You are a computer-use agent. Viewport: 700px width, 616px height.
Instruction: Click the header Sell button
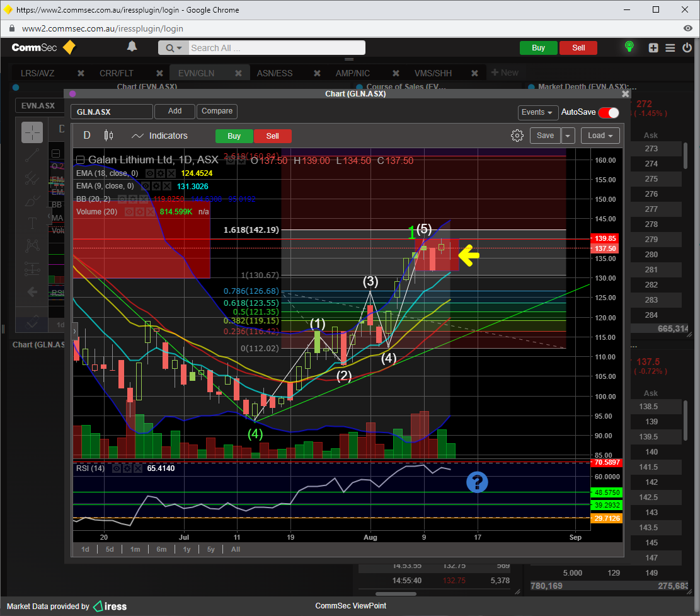tap(578, 48)
